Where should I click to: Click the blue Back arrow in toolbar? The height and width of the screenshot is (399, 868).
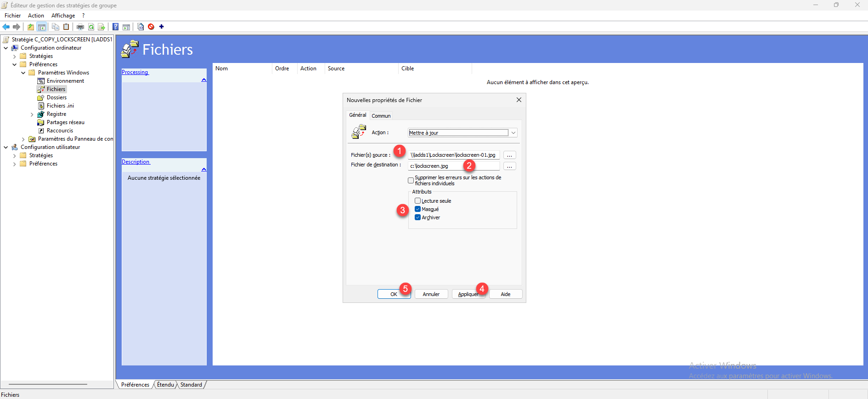click(x=6, y=27)
